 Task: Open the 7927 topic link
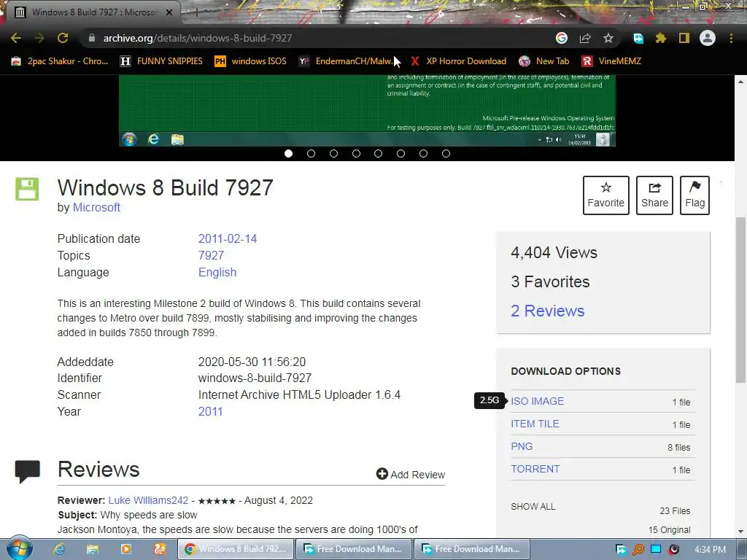point(211,255)
